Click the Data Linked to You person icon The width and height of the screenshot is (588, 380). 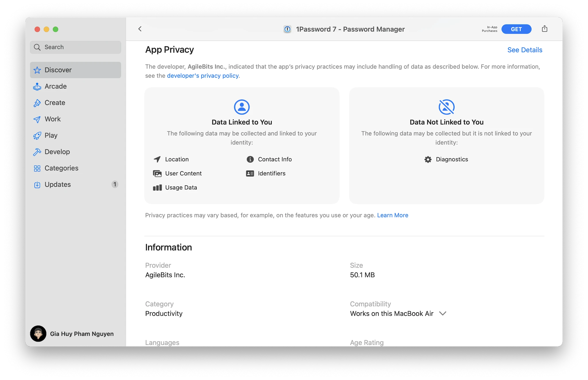tap(242, 107)
